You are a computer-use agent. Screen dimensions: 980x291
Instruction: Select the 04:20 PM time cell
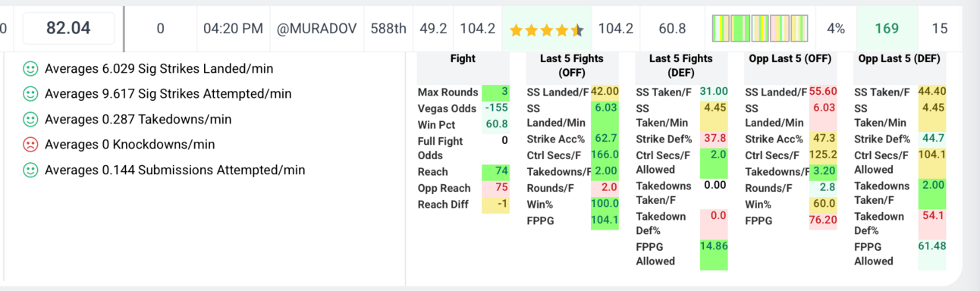coord(234,29)
